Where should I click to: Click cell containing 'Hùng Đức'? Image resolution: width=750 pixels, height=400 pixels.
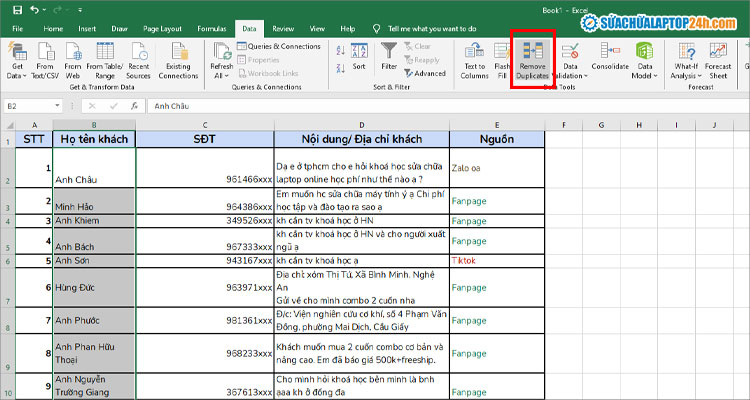(x=94, y=288)
